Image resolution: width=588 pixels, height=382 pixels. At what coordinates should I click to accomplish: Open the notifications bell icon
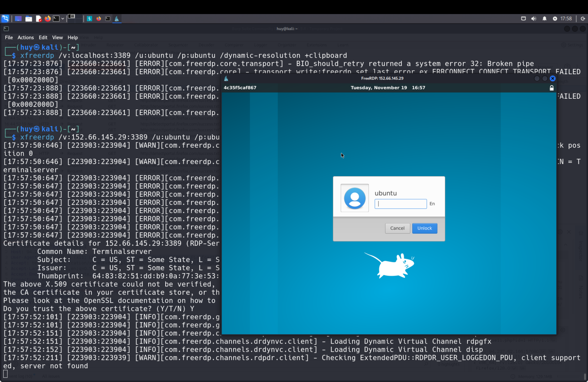pyautogui.click(x=545, y=19)
